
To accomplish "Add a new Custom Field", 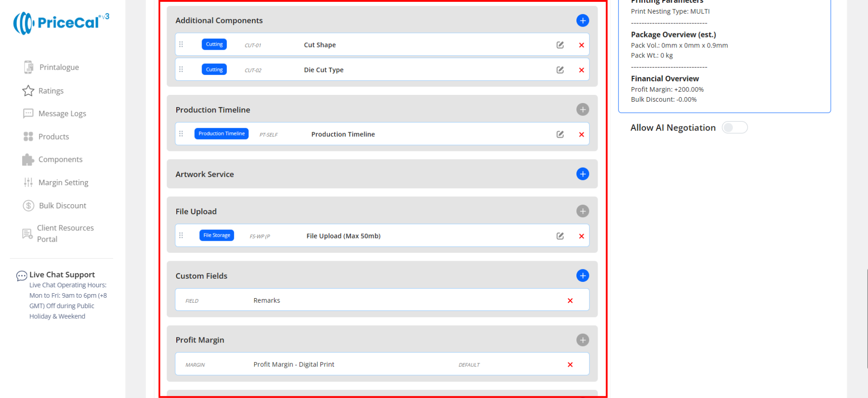I will coord(582,276).
